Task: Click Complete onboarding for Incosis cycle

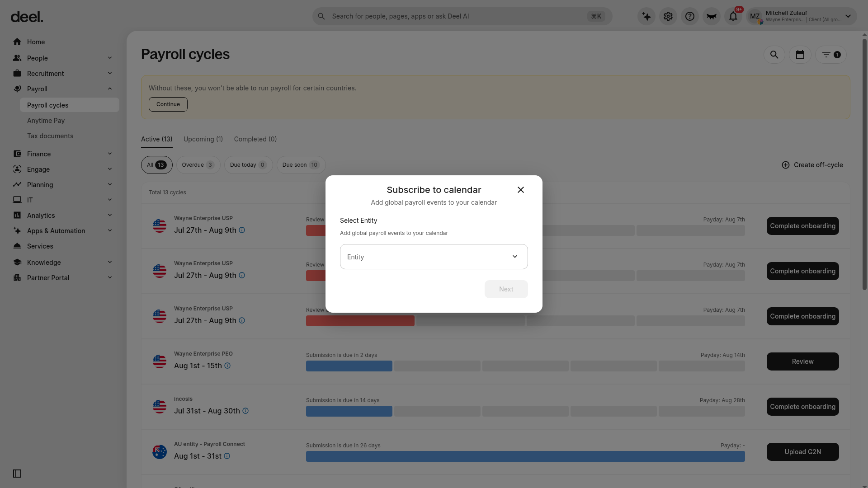Action: pos(803,407)
